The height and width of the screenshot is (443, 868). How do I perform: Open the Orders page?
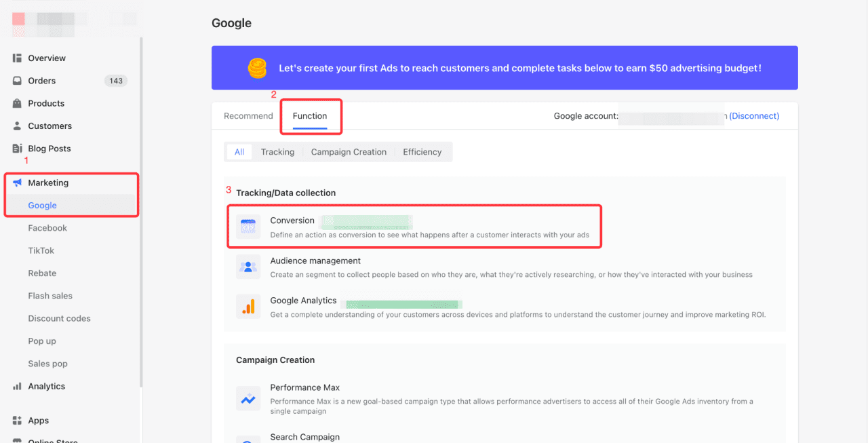(42, 81)
